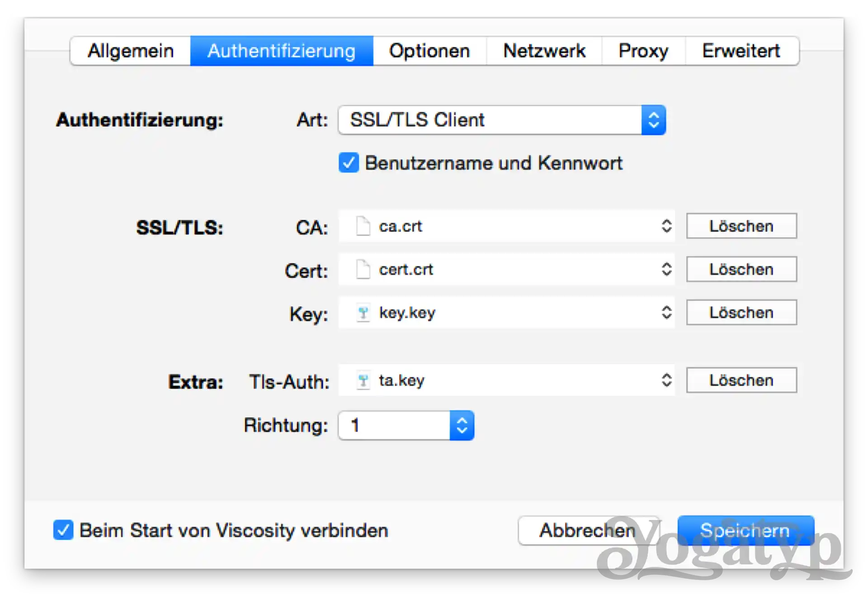Click Löschen next to ta.key
Screen dimensions: 868x599
tap(741, 380)
